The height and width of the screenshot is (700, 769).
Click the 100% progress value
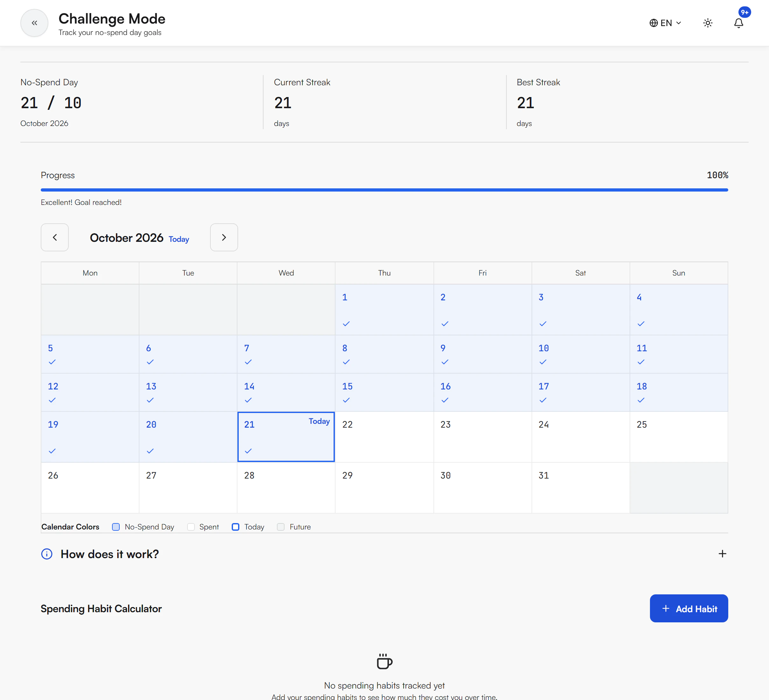click(717, 175)
